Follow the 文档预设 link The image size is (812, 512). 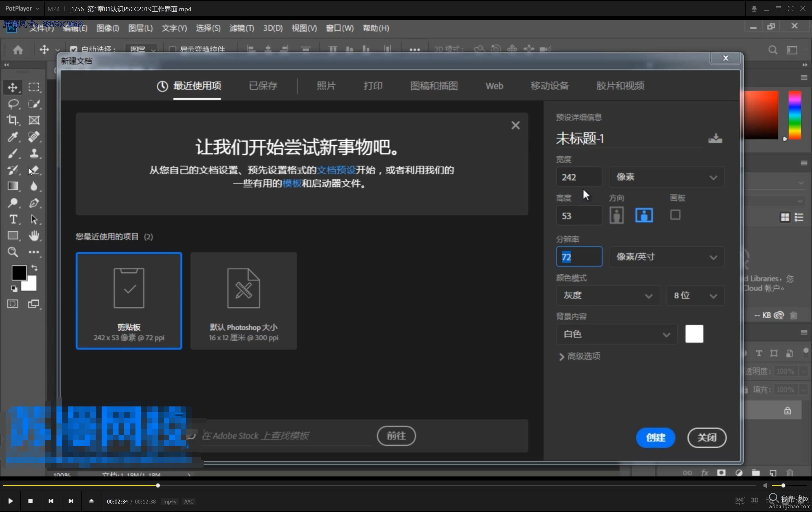pyautogui.click(x=336, y=170)
